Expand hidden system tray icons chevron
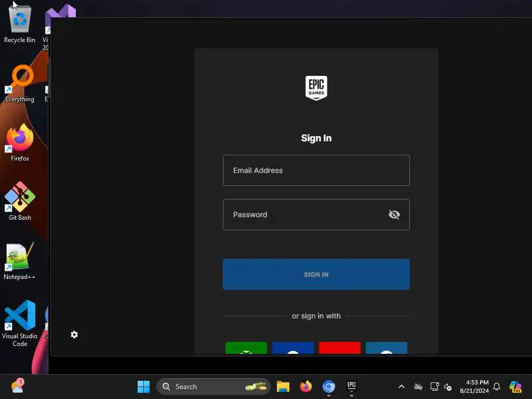This screenshot has width=532, height=399. [402, 387]
